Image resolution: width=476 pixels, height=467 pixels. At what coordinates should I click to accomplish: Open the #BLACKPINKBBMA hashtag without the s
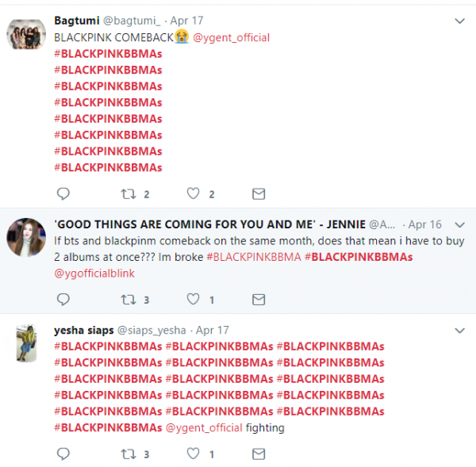click(x=254, y=257)
